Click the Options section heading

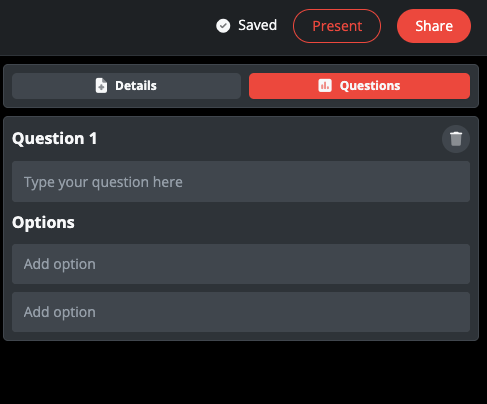tap(43, 222)
